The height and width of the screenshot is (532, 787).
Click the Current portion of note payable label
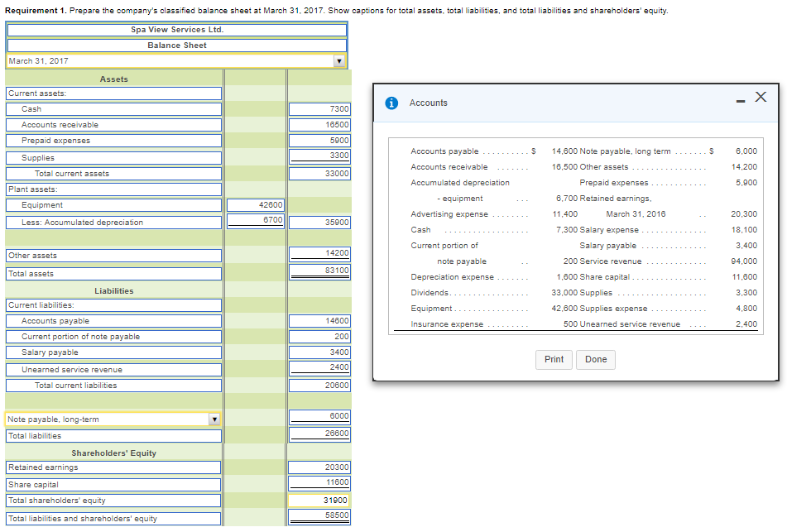point(114,336)
